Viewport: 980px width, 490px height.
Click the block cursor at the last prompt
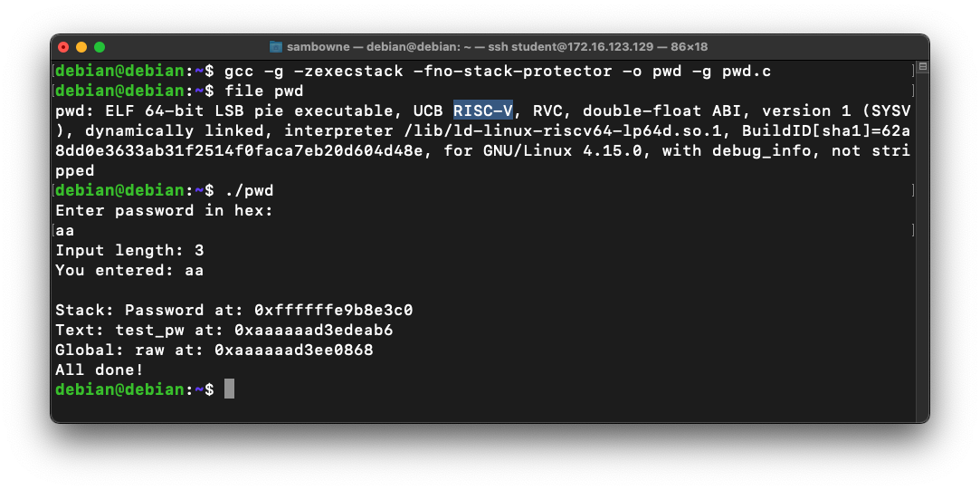[x=229, y=389]
